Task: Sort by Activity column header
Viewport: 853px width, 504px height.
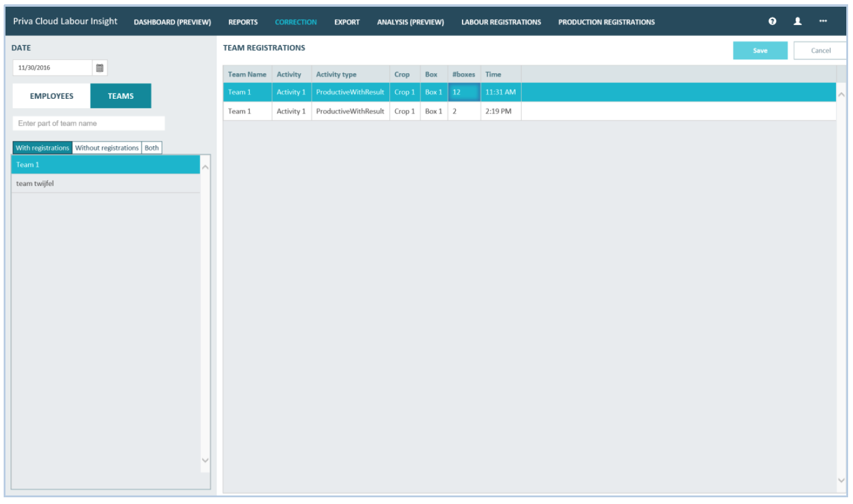Action: pyautogui.click(x=292, y=74)
